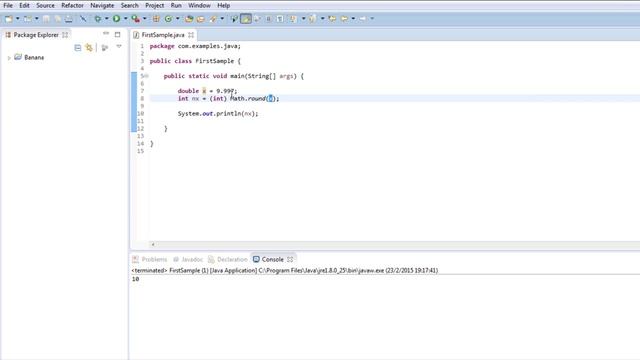Maximize the Package Explorer view
The image size is (640, 360).
pyautogui.click(x=118, y=35)
